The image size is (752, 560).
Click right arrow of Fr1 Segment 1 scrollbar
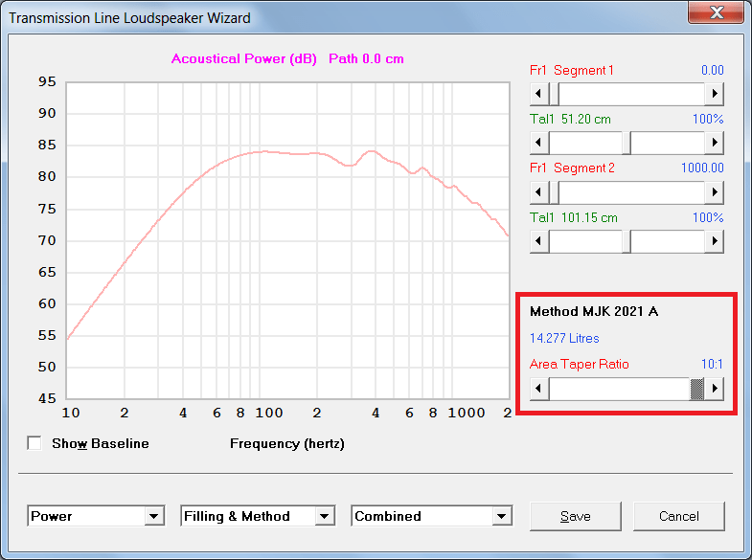tap(714, 94)
